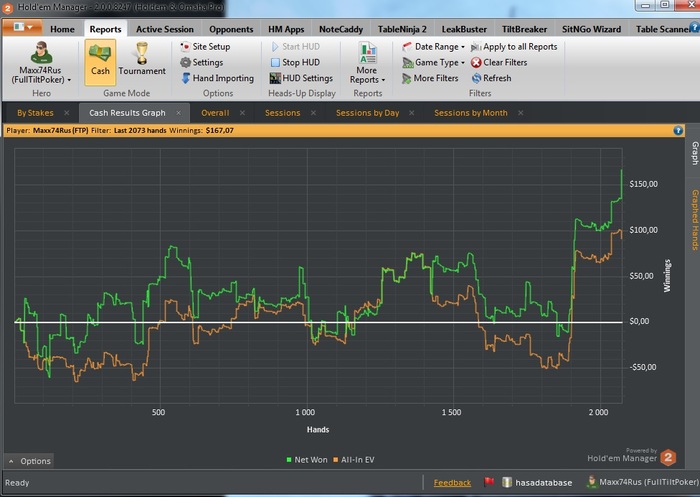
Task: Toggle the Net Won legend entry
Action: (x=307, y=459)
